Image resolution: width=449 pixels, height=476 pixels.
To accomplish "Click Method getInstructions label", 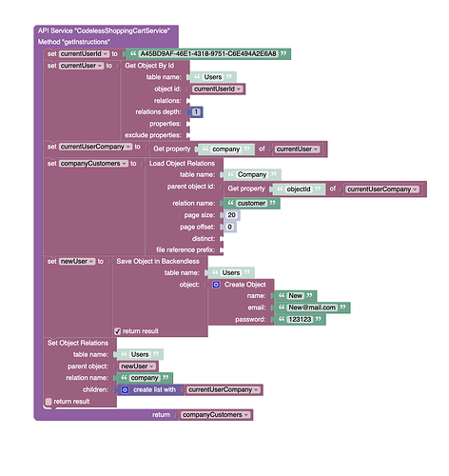I will point(74,42).
